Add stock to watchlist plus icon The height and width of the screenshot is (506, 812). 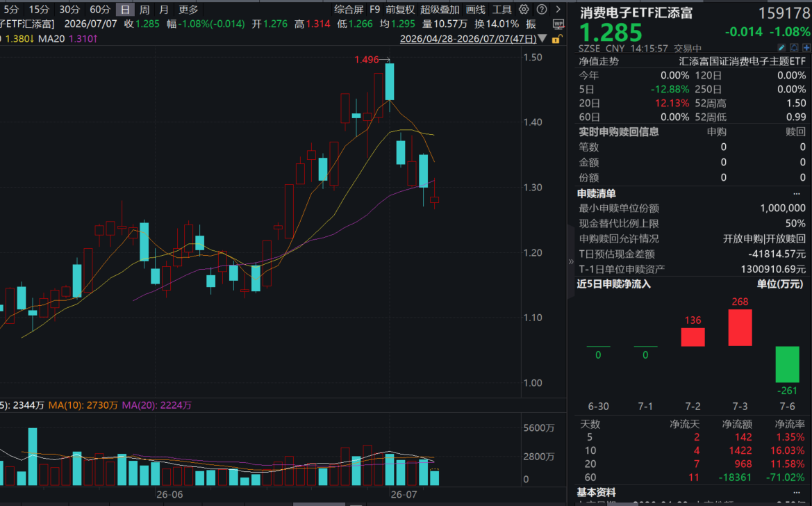[x=806, y=48]
